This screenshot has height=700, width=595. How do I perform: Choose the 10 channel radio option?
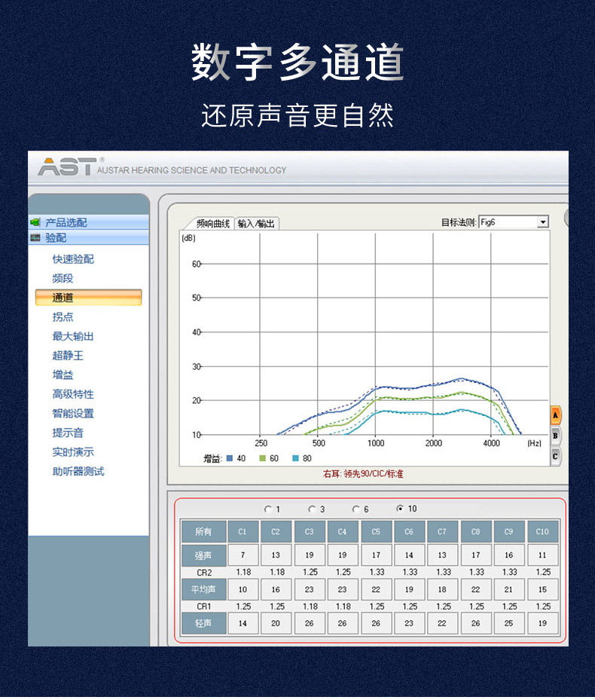400,509
